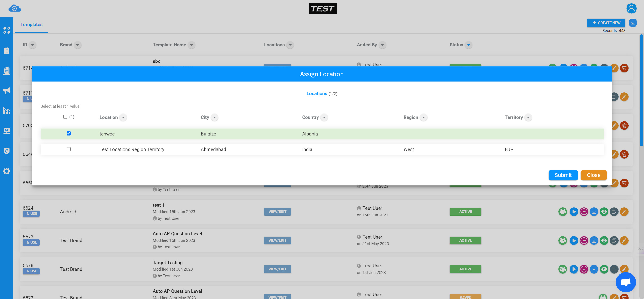Open the bar chart reports sidebar icon
The image size is (644, 299).
(7, 111)
